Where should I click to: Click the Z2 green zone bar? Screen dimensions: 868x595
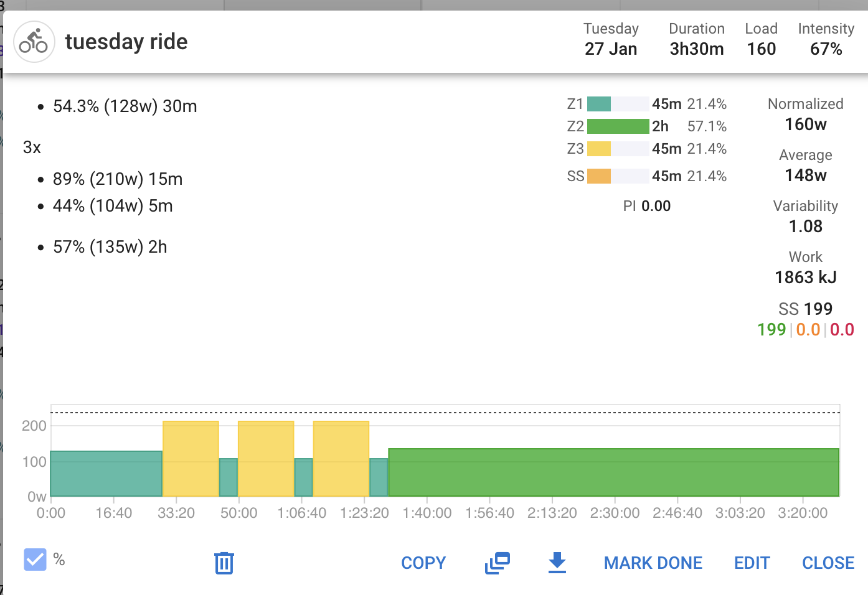coord(618,126)
